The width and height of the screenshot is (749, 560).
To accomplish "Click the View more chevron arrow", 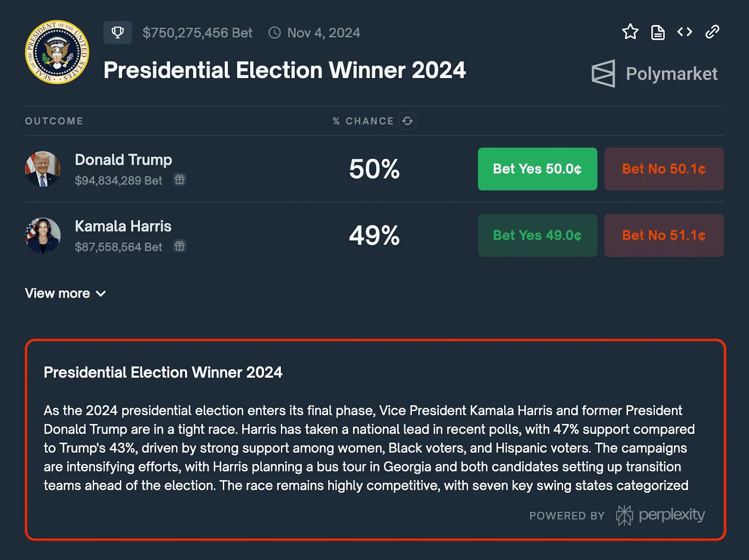I will click(101, 294).
